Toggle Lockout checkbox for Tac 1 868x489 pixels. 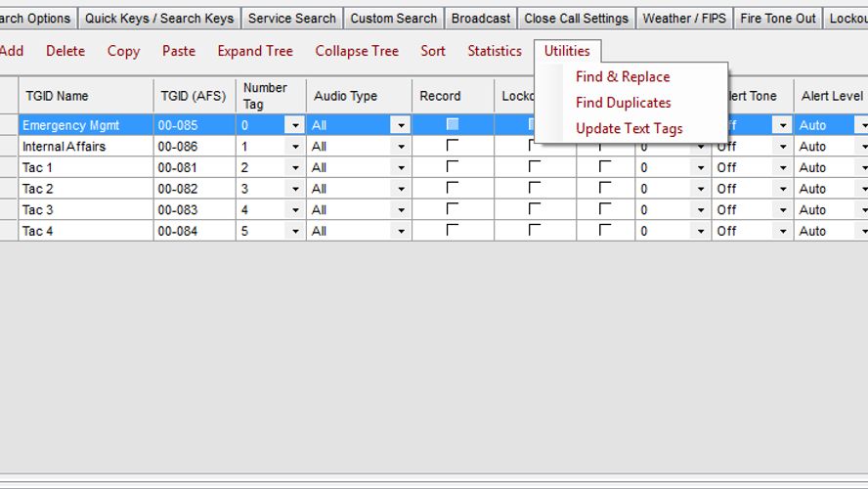click(x=535, y=166)
